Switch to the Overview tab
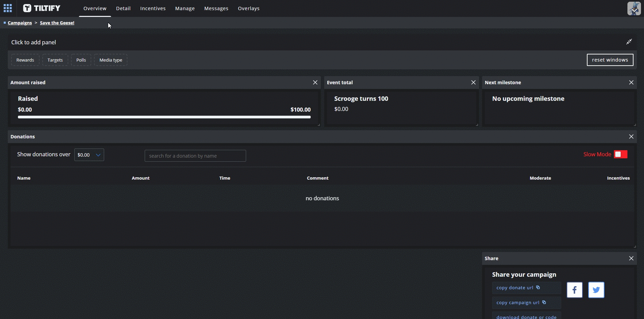The image size is (644, 319). 95,8
